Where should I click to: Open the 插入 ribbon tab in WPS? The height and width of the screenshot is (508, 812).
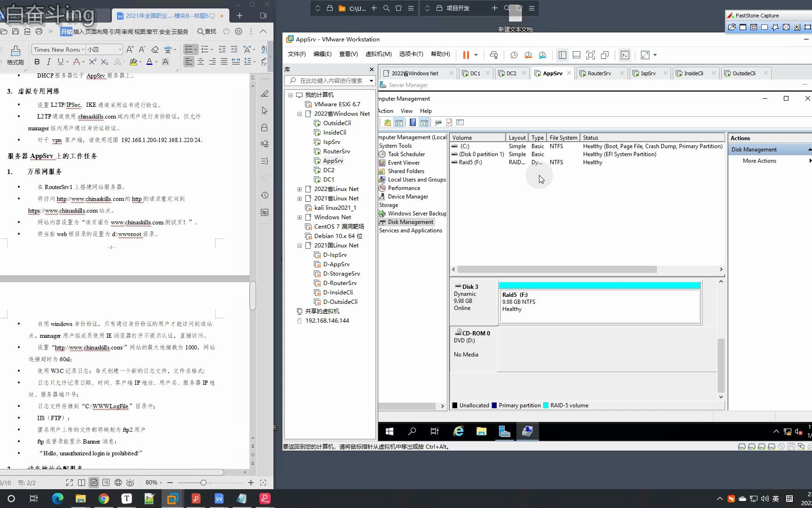click(x=79, y=32)
